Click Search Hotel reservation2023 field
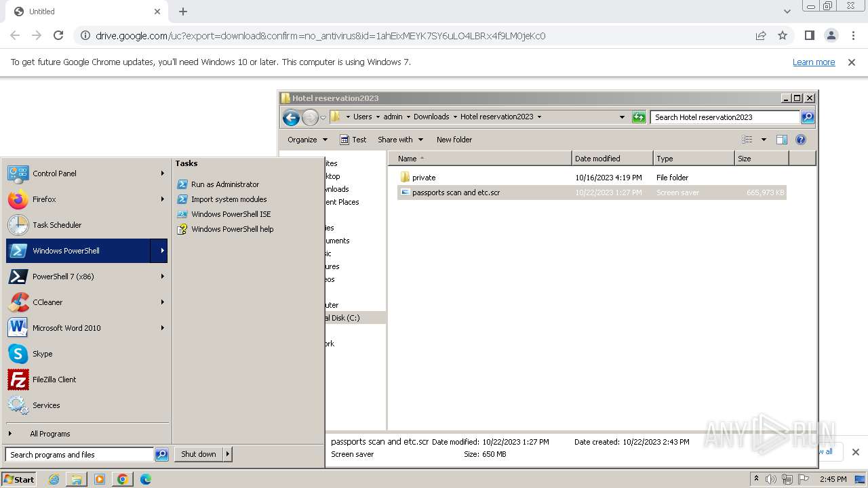The width and height of the screenshot is (868, 488). pos(725,117)
